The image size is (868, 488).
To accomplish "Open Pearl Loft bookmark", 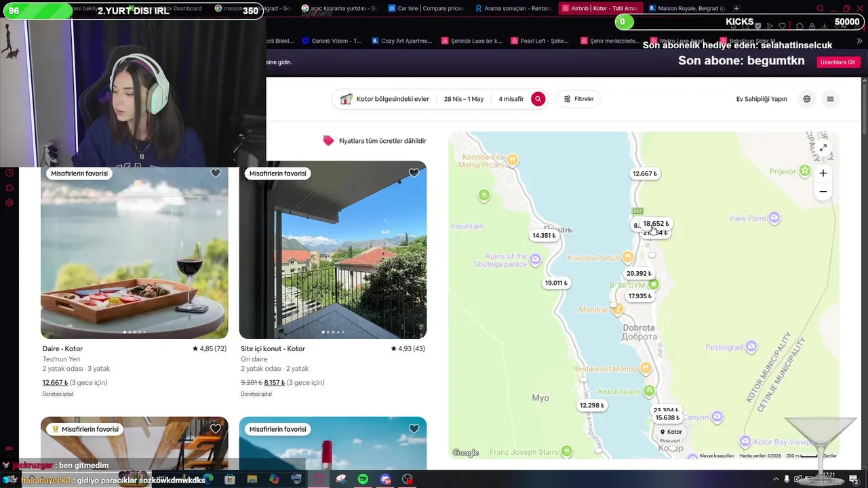I will coord(540,41).
